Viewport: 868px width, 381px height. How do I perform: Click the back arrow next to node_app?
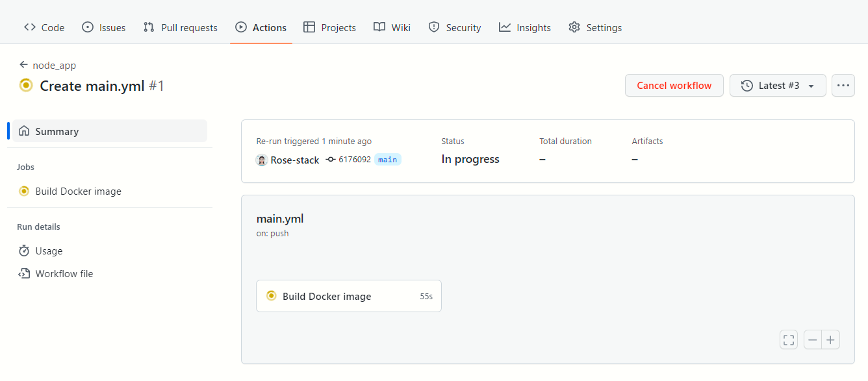click(24, 65)
